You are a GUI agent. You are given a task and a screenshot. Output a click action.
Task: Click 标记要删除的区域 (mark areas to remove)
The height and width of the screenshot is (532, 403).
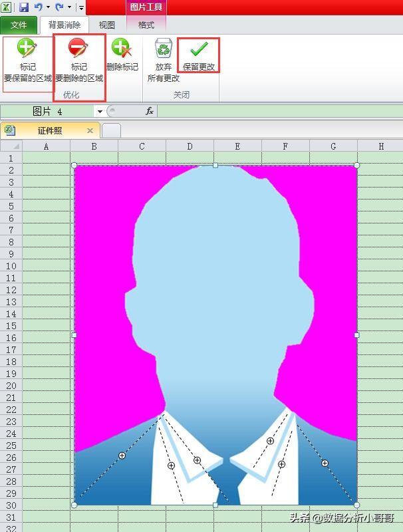[79, 61]
